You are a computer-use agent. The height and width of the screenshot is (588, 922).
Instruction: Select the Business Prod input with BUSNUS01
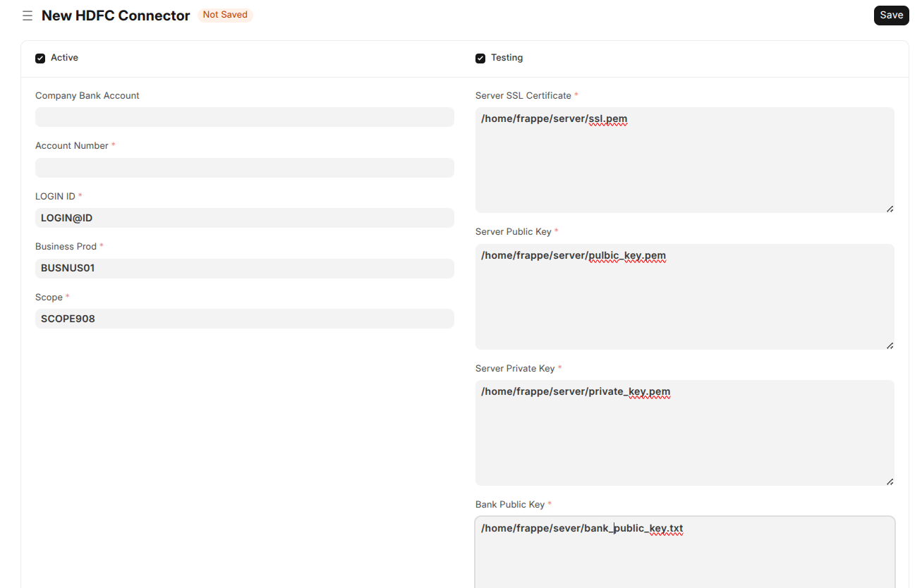[244, 269]
